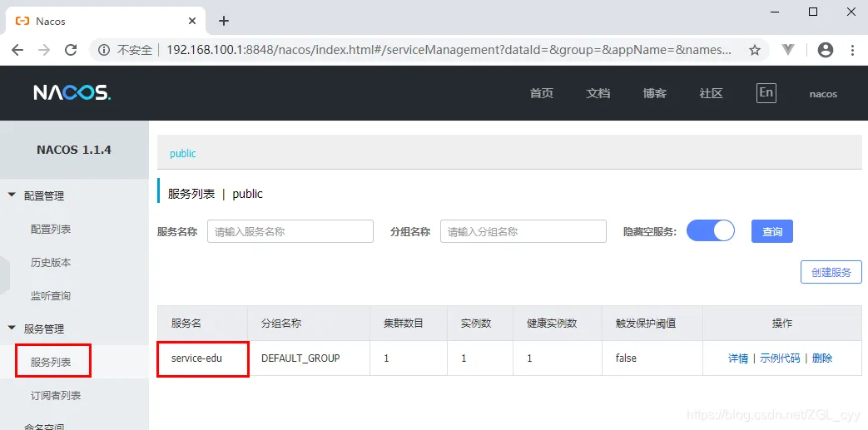The height and width of the screenshot is (430, 868).
Task: Click the NACOS 1.1.4 version label
Action: tap(74, 150)
